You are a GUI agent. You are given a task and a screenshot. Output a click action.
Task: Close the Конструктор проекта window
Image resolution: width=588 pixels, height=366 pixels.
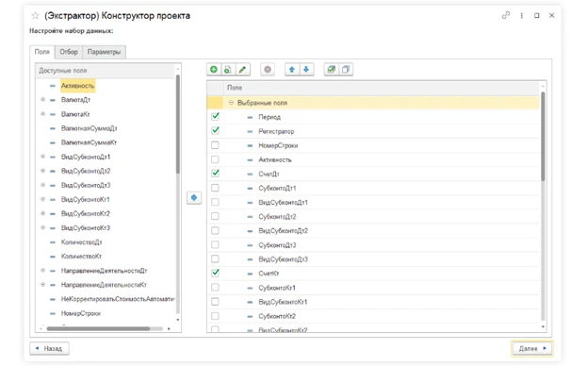tap(551, 15)
